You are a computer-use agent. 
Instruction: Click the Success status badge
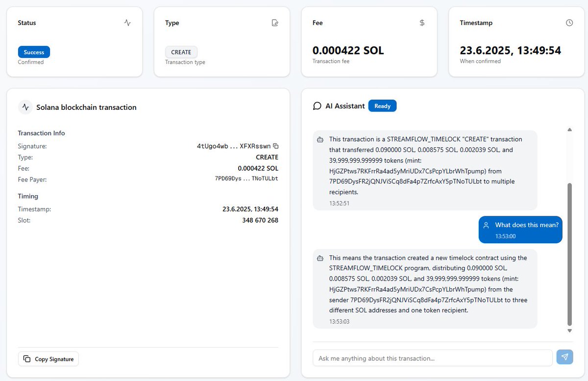point(34,52)
